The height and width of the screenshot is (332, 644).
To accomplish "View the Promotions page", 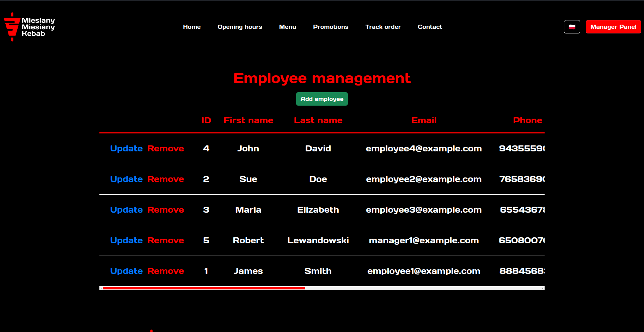I will (330, 27).
